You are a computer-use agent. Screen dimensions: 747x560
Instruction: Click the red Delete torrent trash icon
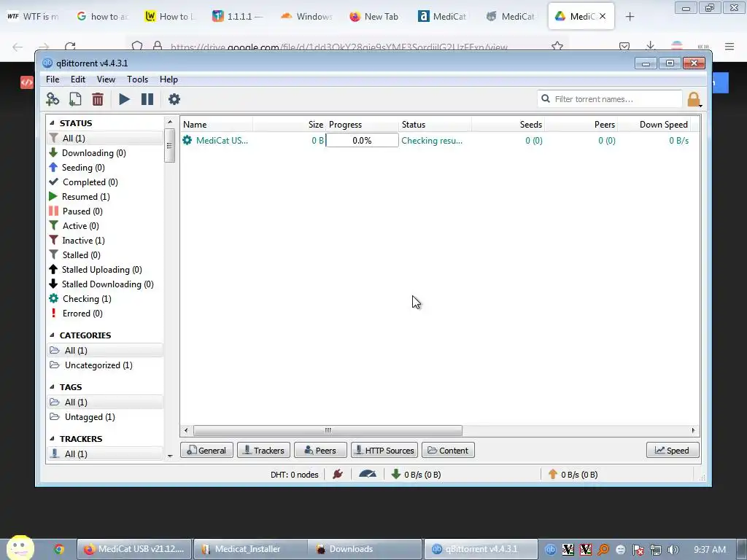pyautogui.click(x=98, y=99)
